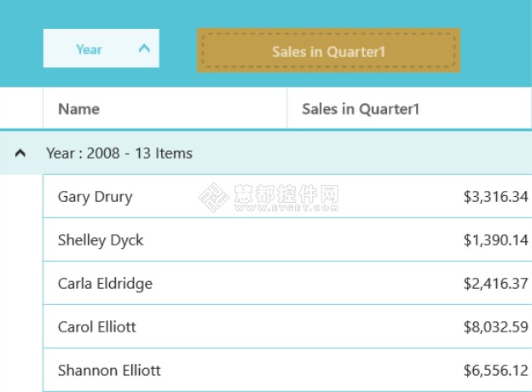This screenshot has width=532, height=392.
Task: Click the $8,032.59 sales cell
Action: pos(409,326)
